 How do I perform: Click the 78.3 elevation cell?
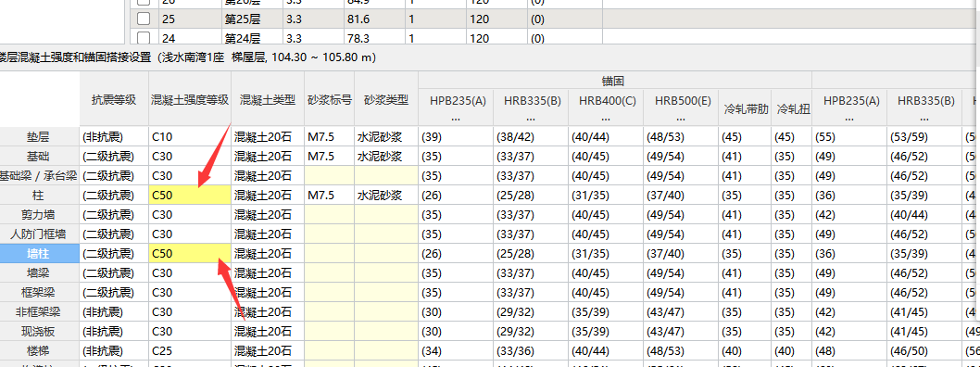pos(374,37)
